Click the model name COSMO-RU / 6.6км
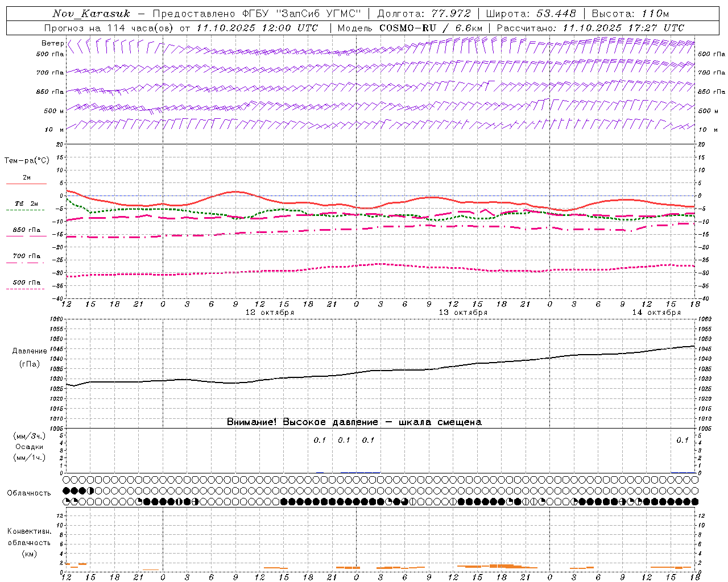Viewport: 728px width, 582px height. point(431,28)
